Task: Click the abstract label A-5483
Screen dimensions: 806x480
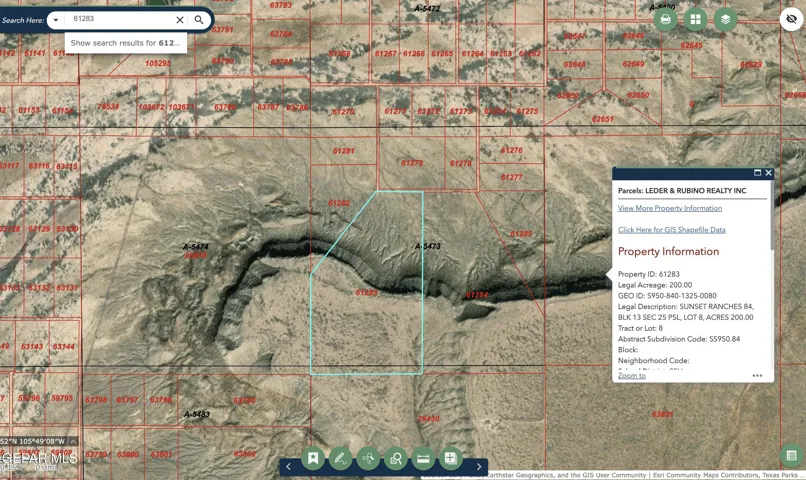Action: (x=197, y=414)
